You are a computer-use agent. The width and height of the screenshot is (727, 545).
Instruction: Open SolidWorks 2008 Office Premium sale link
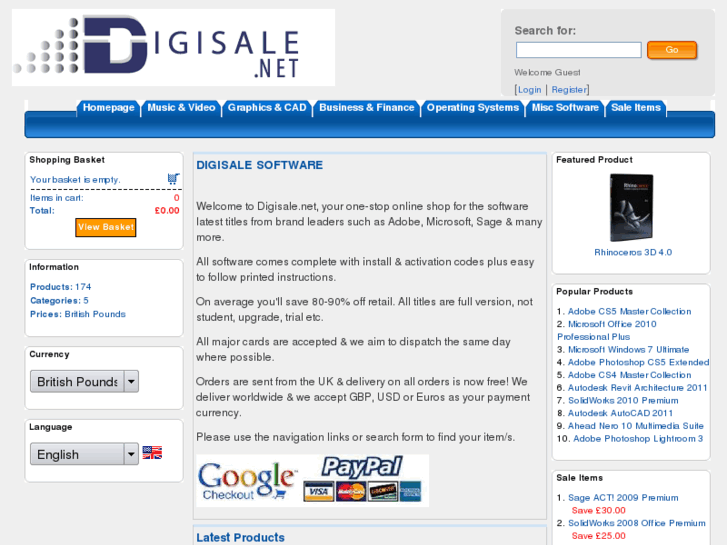point(637,523)
